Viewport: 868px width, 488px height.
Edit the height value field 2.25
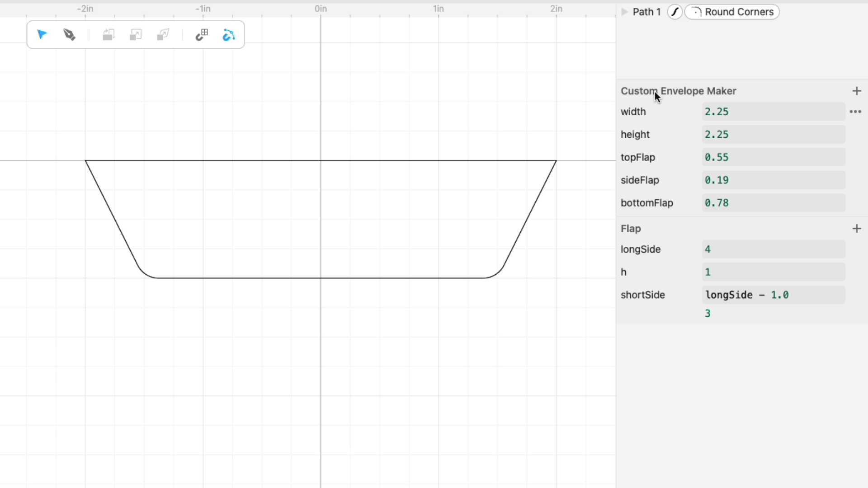(x=773, y=134)
